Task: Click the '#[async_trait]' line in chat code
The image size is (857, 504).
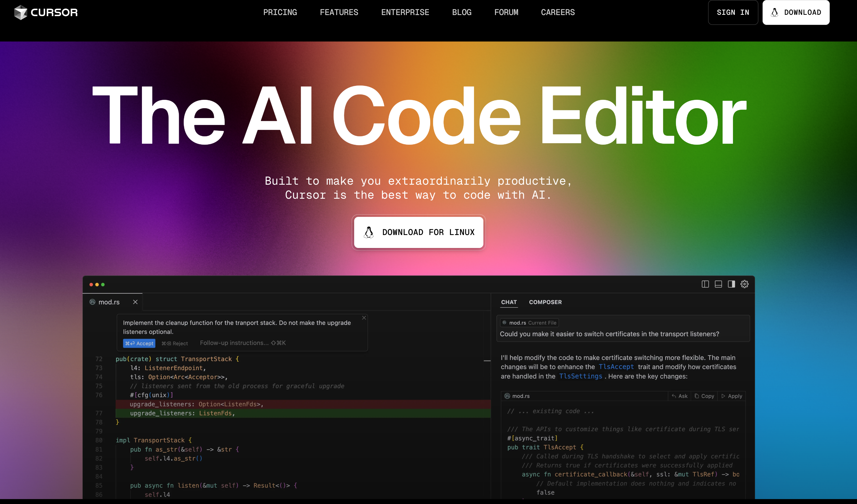Action: tap(532, 438)
